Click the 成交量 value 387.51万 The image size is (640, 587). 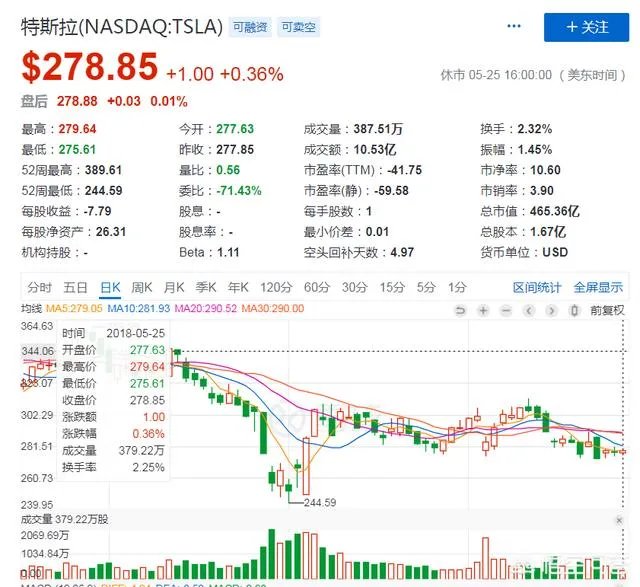point(378,129)
